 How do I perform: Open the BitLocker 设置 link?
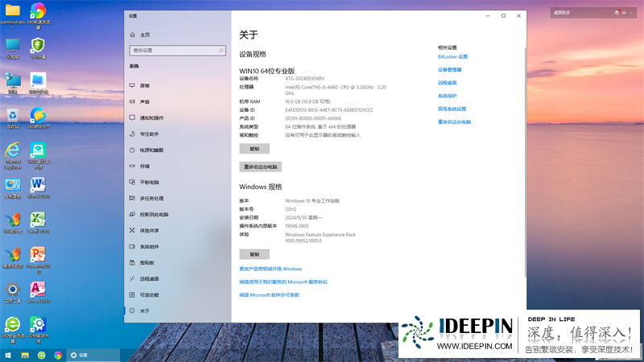coord(452,56)
